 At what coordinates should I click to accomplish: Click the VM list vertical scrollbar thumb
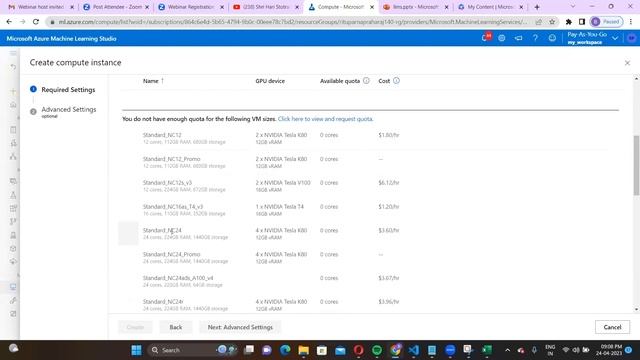click(636, 165)
